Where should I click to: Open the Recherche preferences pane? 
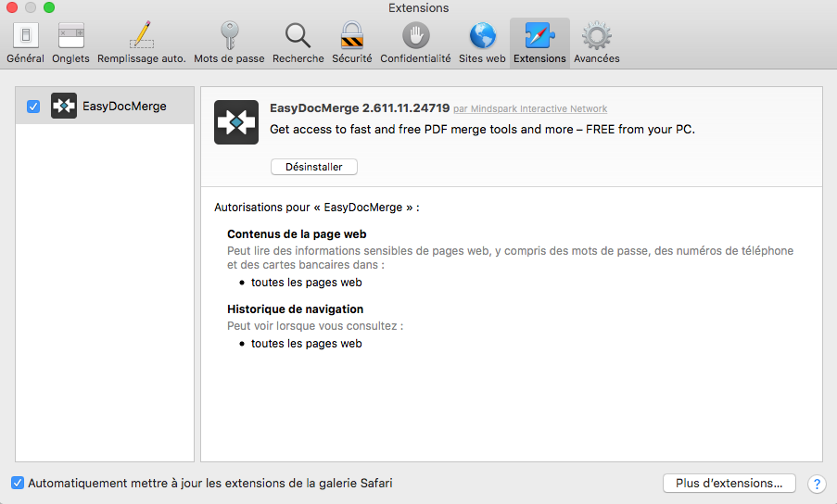[x=298, y=44]
